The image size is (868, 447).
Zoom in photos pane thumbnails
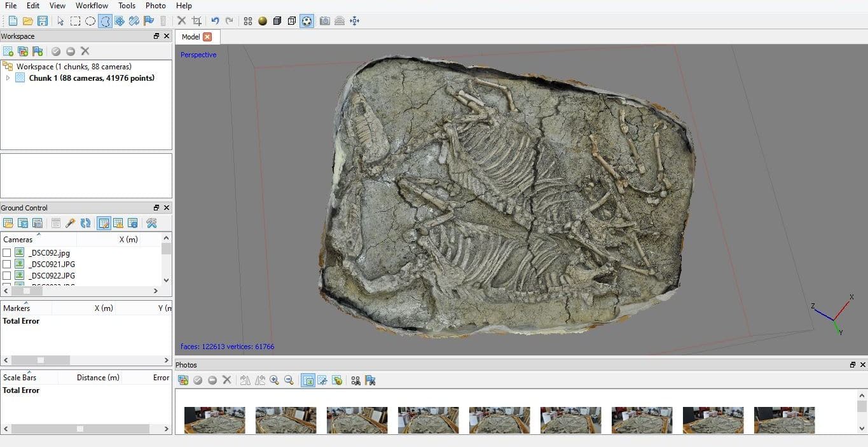[x=275, y=380]
